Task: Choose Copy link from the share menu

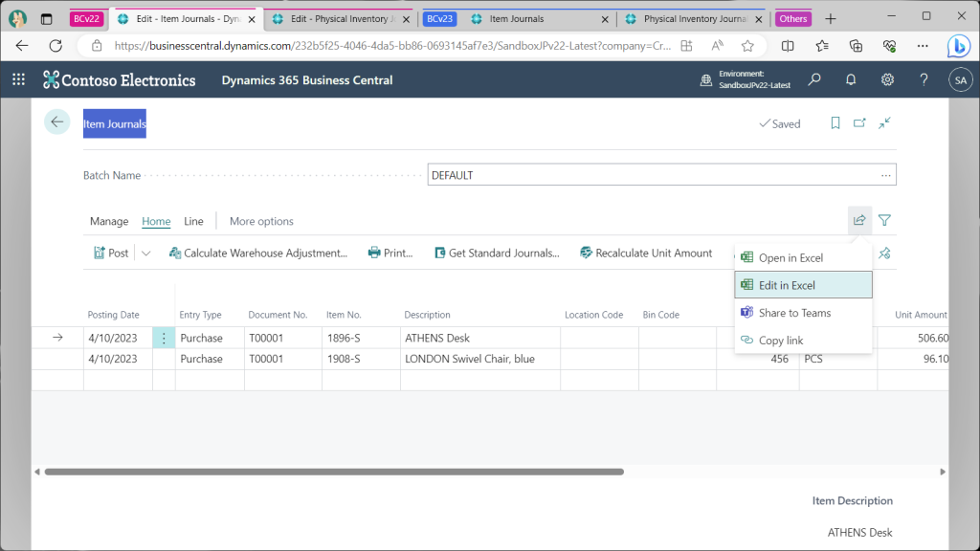Action: (x=803, y=340)
